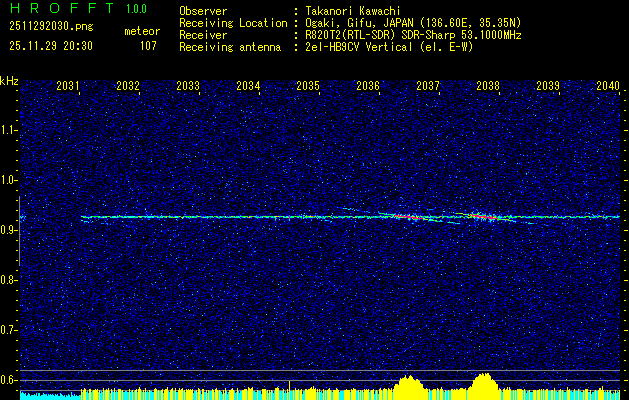This screenshot has height=400, width=629.
Task: Click the receiving location Ogaki, Gifu, JAPAN text
Action: 413,23
